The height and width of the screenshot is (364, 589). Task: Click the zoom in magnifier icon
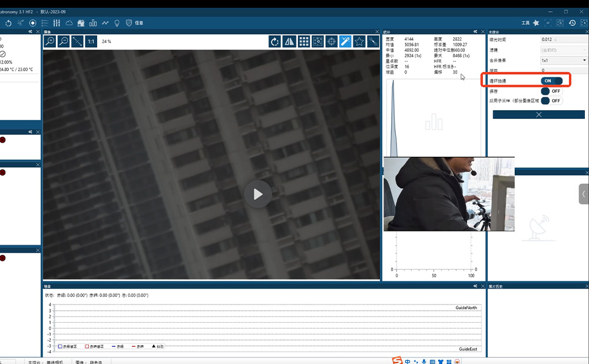tap(49, 41)
